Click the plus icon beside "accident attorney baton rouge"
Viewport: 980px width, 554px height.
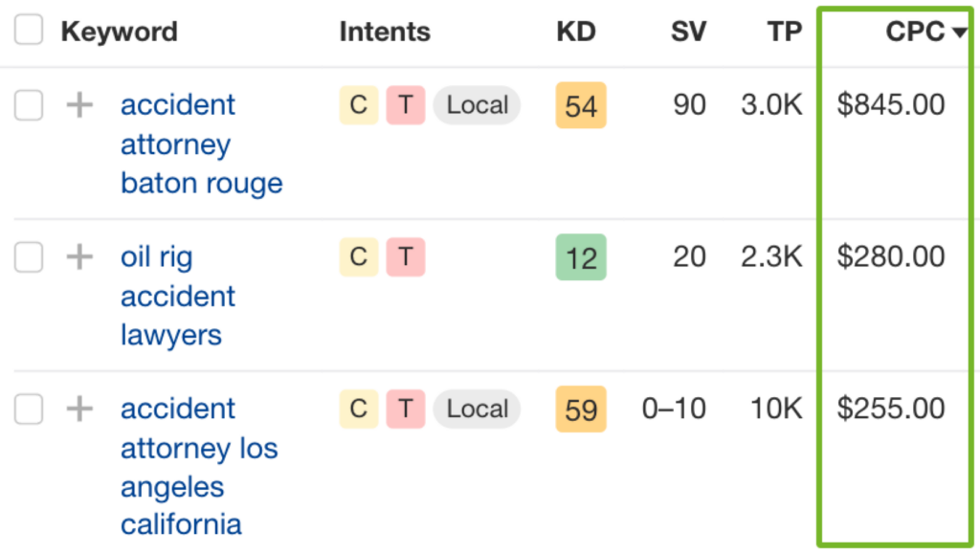pos(79,104)
